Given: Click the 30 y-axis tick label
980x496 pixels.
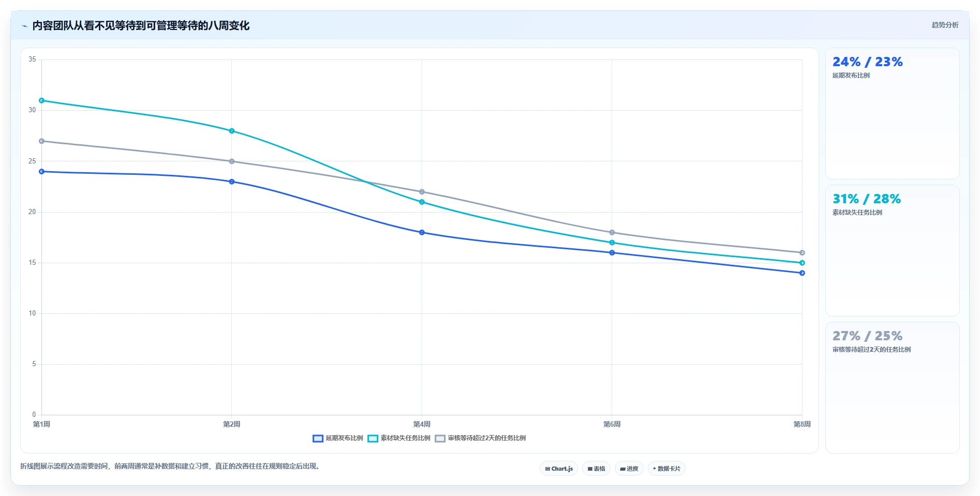Looking at the screenshot, I should (32, 110).
